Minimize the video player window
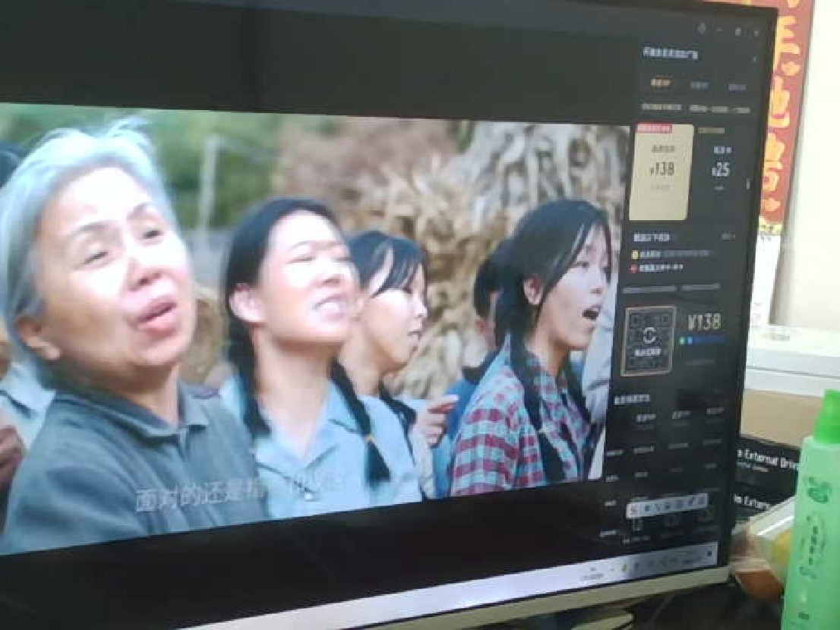Screen dimensions: 840x630 click(x=720, y=30)
